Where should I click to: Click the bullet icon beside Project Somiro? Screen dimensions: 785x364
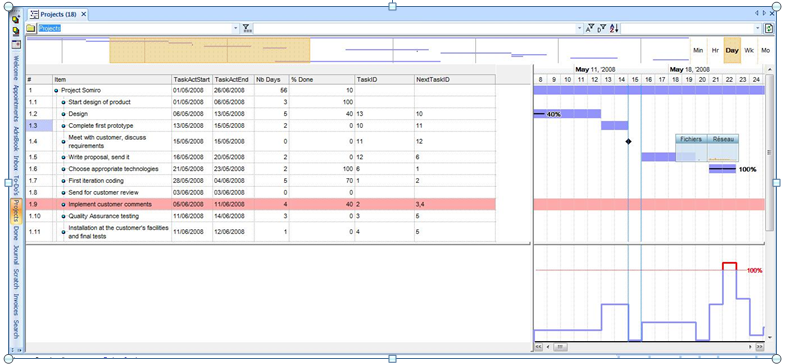(x=56, y=91)
